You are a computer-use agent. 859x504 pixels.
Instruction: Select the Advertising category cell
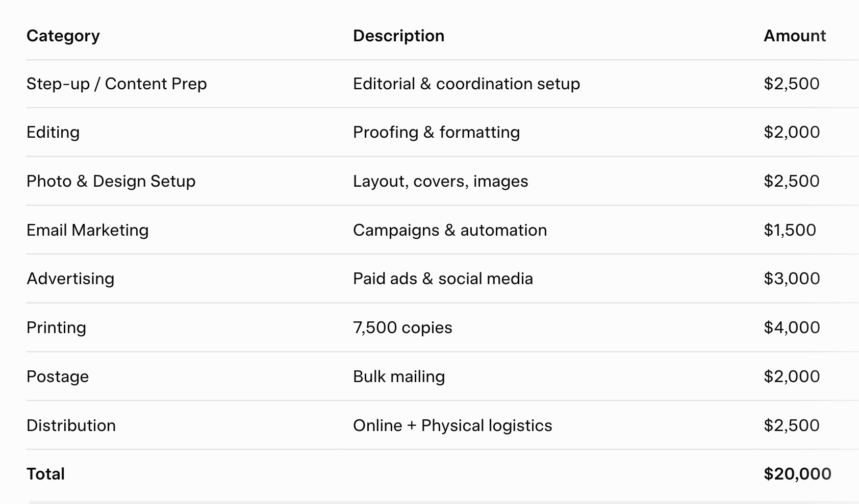[70, 279]
